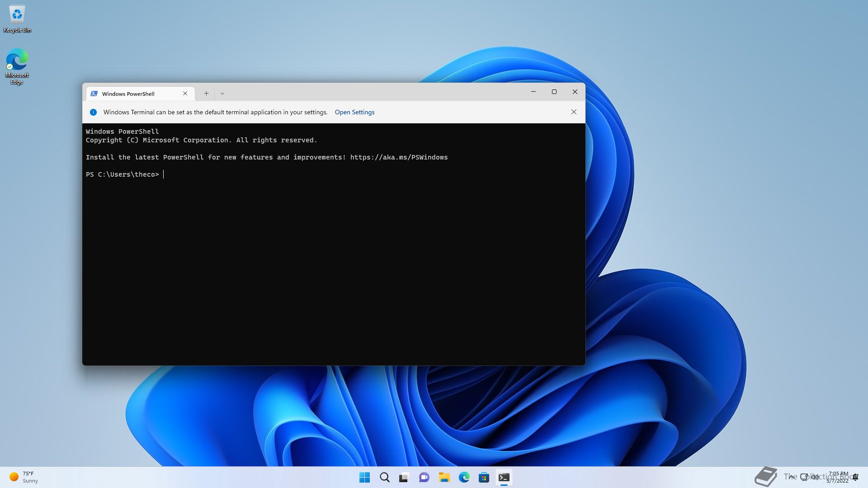Screen dimensions: 868x488
Task: Click the Open Settings link
Action: pyautogui.click(x=354, y=112)
